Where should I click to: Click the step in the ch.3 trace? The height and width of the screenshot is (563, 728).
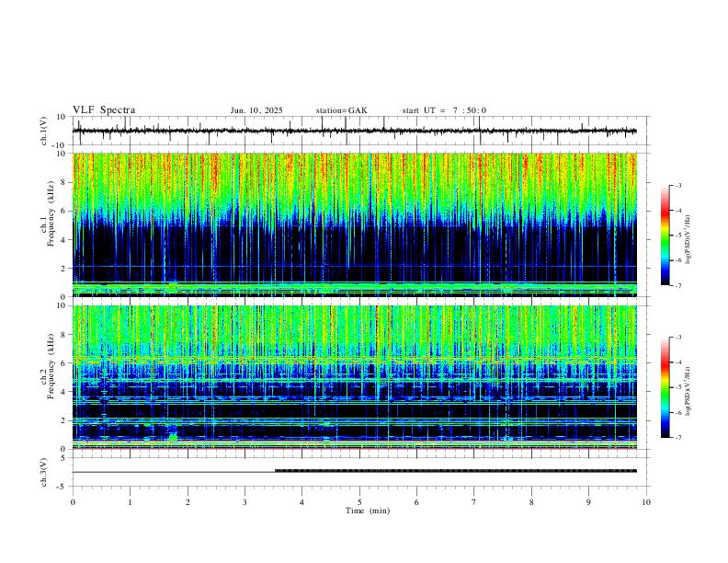pyautogui.click(x=276, y=471)
